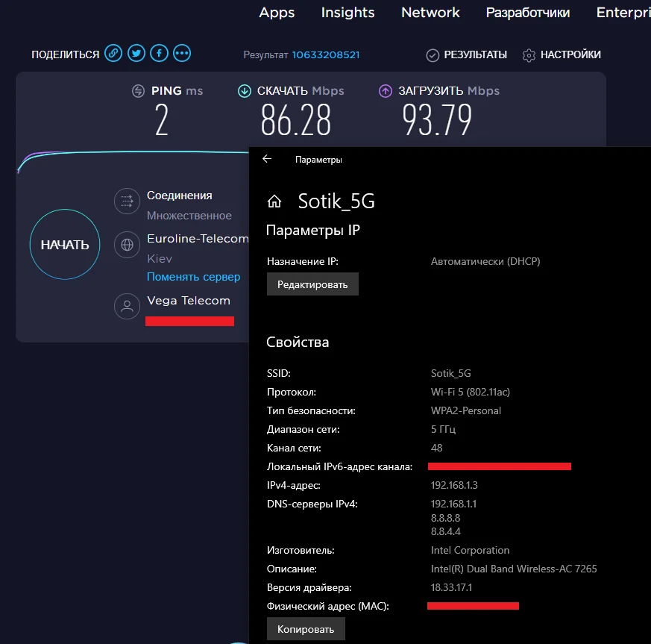This screenshot has width=651, height=644.
Task: Click the WPA2-Personal security value
Action: pos(466,410)
